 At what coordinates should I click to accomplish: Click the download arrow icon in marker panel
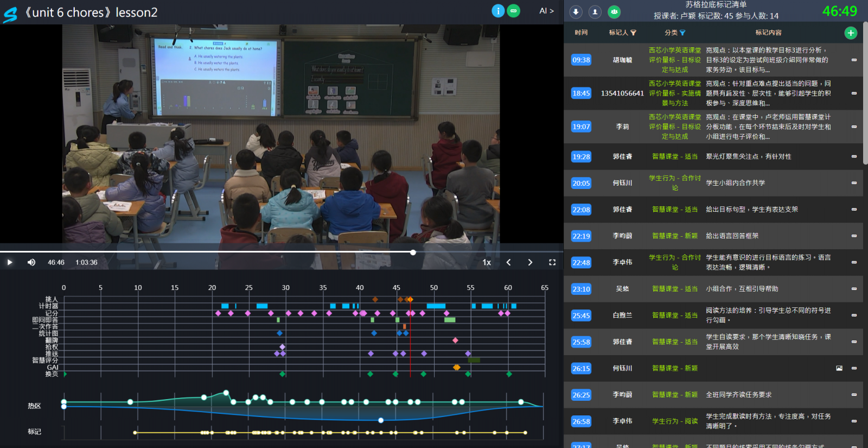(x=576, y=12)
